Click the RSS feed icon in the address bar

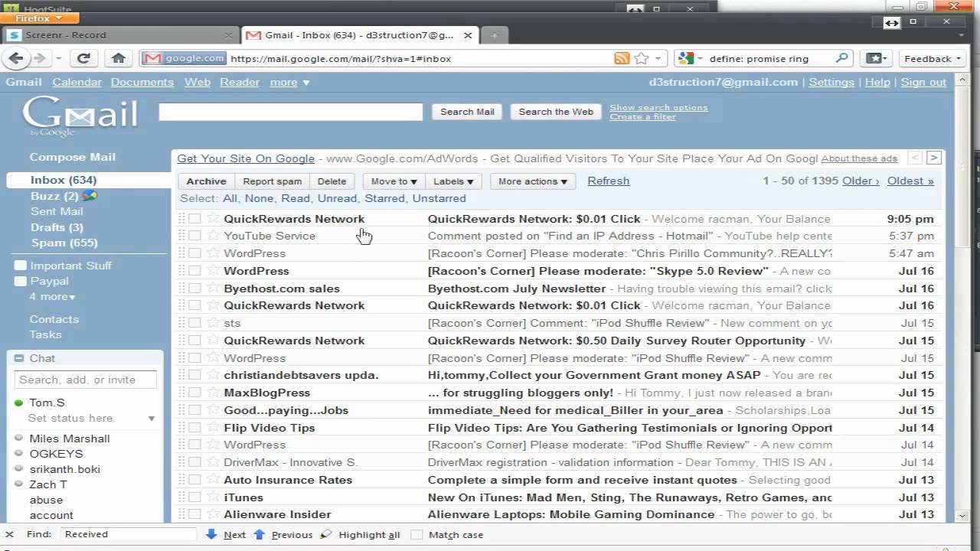point(622,58)
